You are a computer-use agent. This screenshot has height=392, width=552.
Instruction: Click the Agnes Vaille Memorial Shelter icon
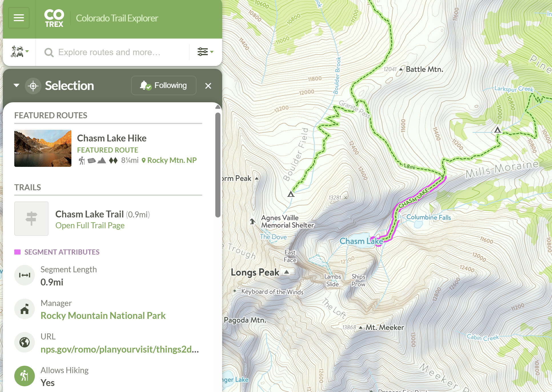click(252, 221)
